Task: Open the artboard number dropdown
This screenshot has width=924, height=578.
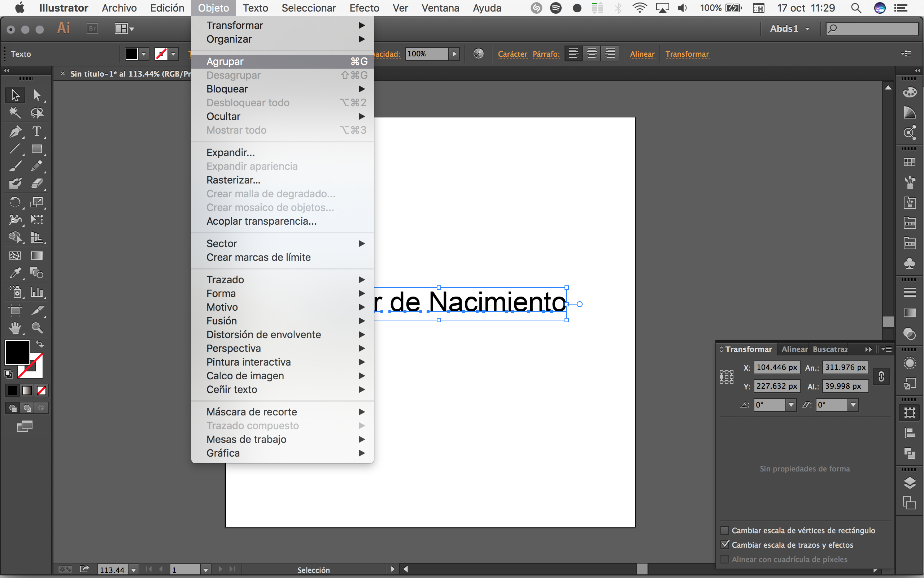Action: tap(205, 570)
